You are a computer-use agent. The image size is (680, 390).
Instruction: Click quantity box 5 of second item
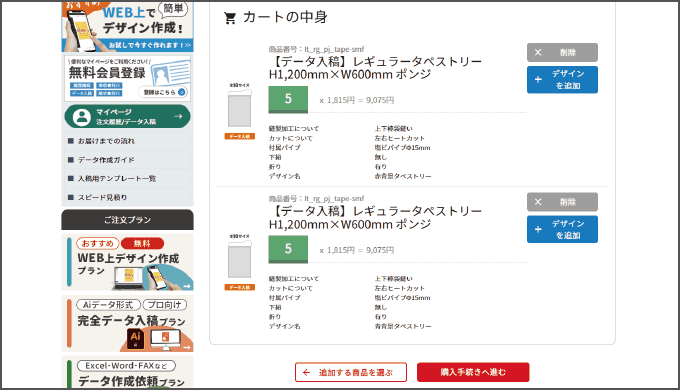[x=288, y=249]
